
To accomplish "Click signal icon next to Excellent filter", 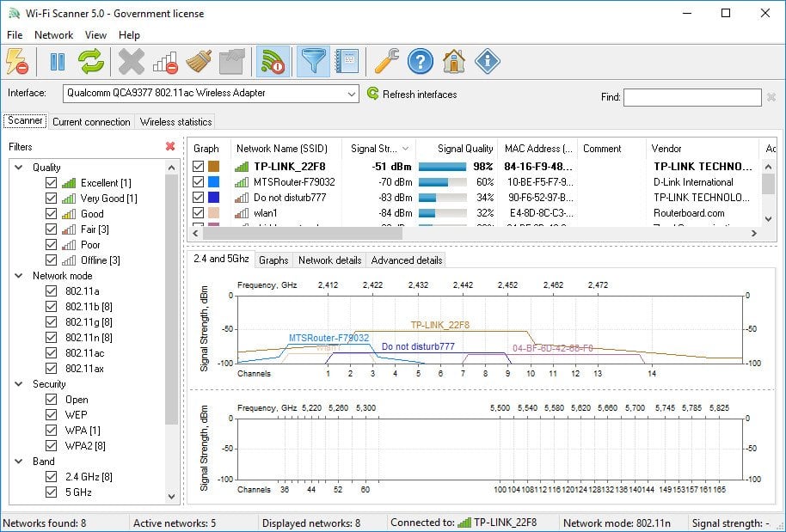I will (x=69, y=183).
